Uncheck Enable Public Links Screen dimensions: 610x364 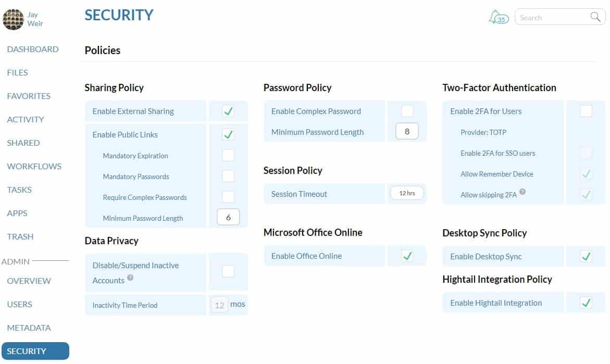[228, 134]
